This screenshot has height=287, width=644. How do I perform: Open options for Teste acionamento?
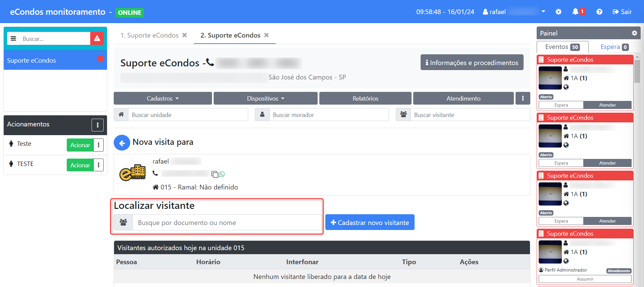tap(98, 145)
